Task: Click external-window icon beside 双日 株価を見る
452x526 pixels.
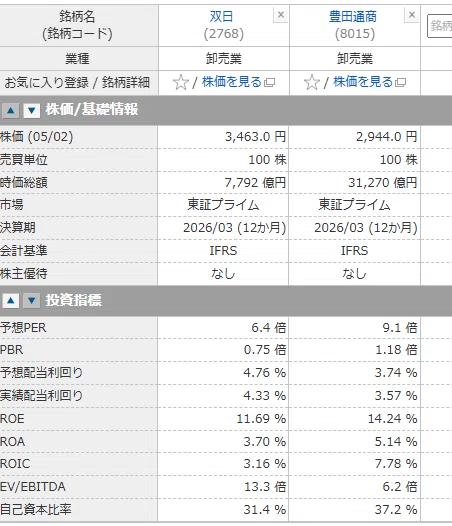Action: pyautogui.click(x=269, y=83)
